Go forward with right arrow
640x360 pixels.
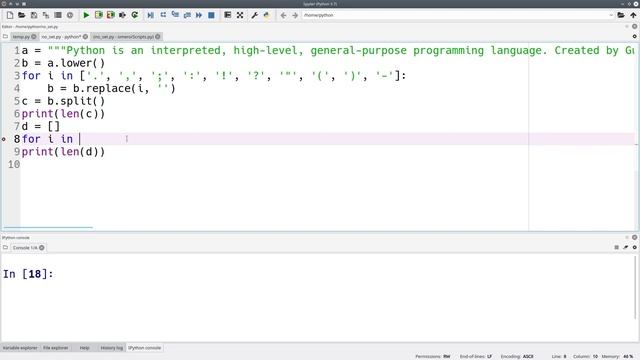[x=295, y=15]
